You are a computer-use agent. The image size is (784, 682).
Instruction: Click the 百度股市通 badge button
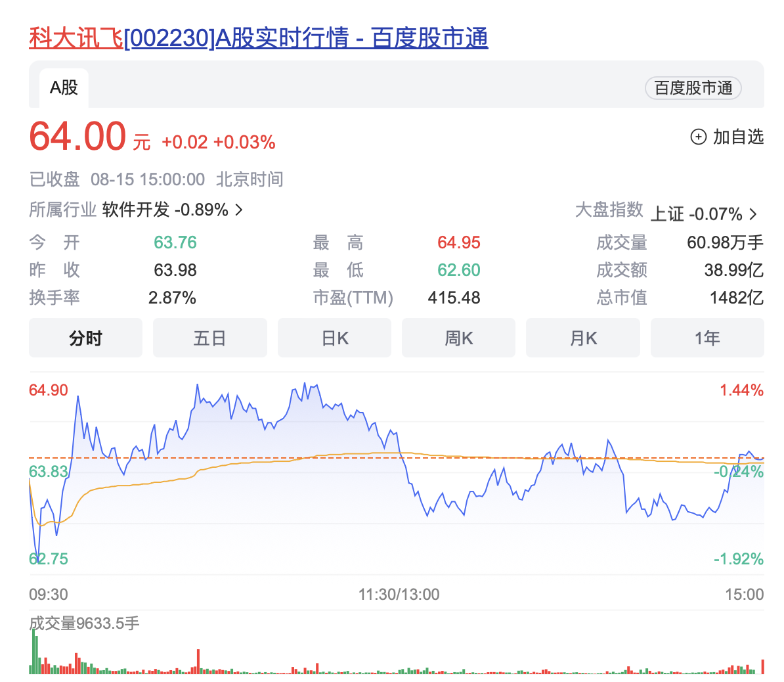[693, 88]
